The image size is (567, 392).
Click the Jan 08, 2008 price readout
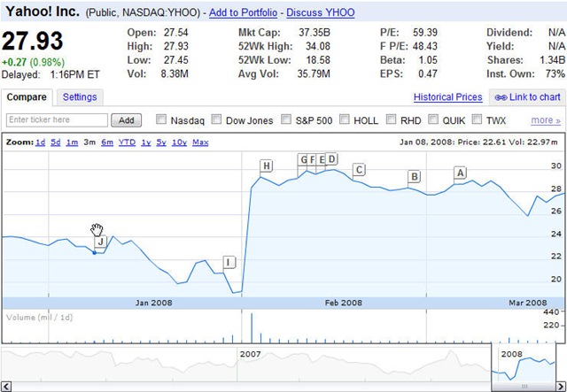tap(478, 142)
